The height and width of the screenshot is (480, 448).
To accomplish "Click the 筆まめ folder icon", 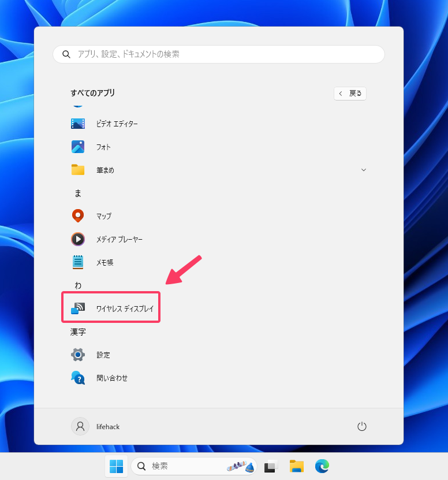I will point(78,170).
